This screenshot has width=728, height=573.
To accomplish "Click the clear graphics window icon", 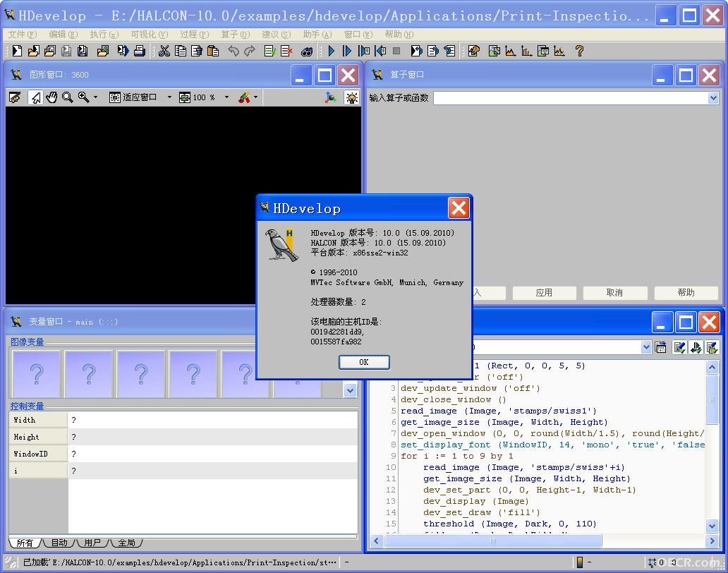I will (x=15, y=97).
